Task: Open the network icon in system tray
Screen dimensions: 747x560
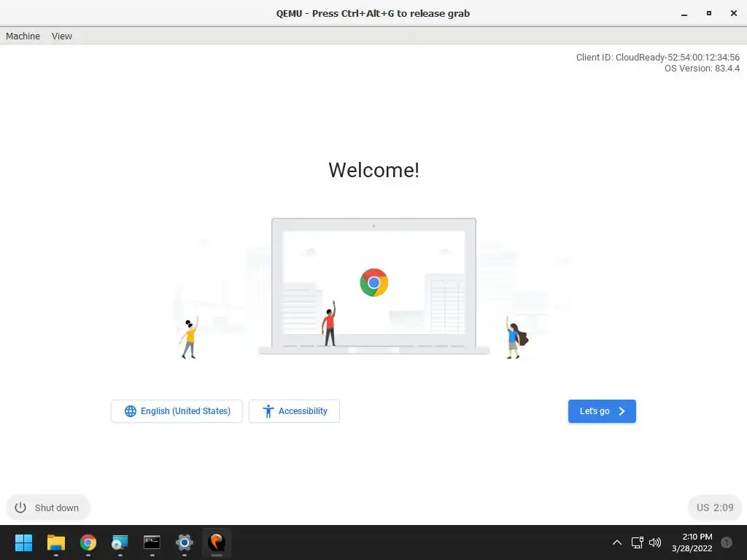Action: point(637,542)
